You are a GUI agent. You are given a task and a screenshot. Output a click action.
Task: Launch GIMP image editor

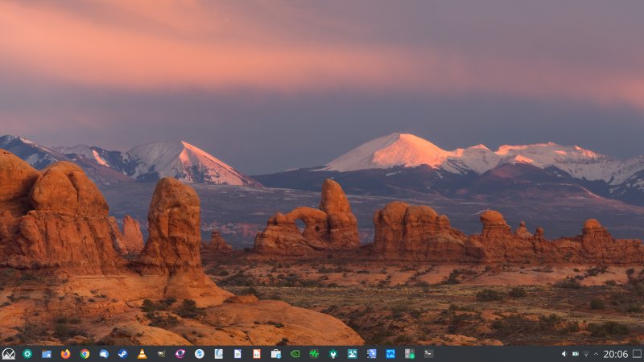coord(161,354)
